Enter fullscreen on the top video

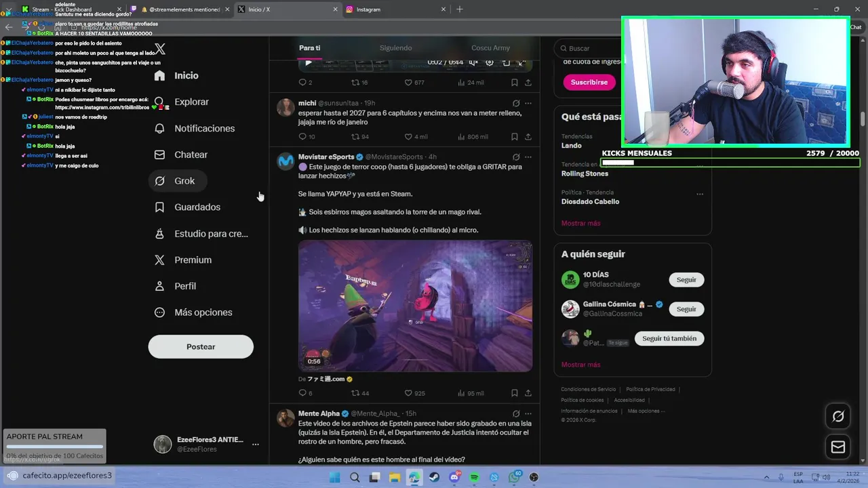click(522, 62)
